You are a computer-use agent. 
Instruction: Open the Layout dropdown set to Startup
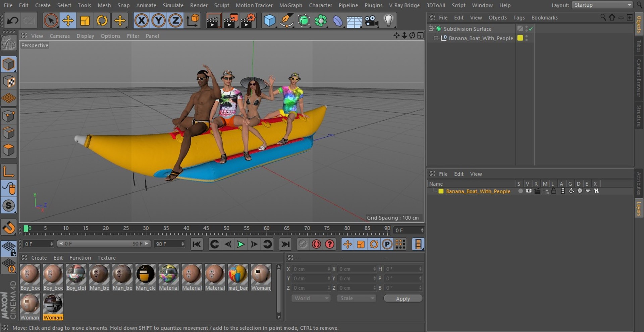pos(602,5)
